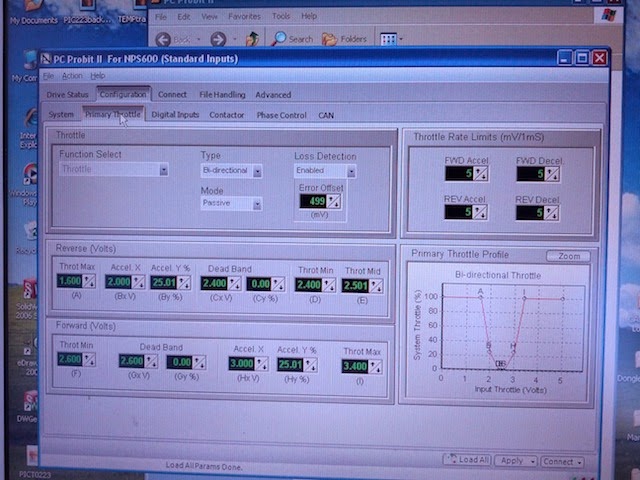
Task: Adjust Reverse Accel X (Bx V) stepper
Action: 138,282
